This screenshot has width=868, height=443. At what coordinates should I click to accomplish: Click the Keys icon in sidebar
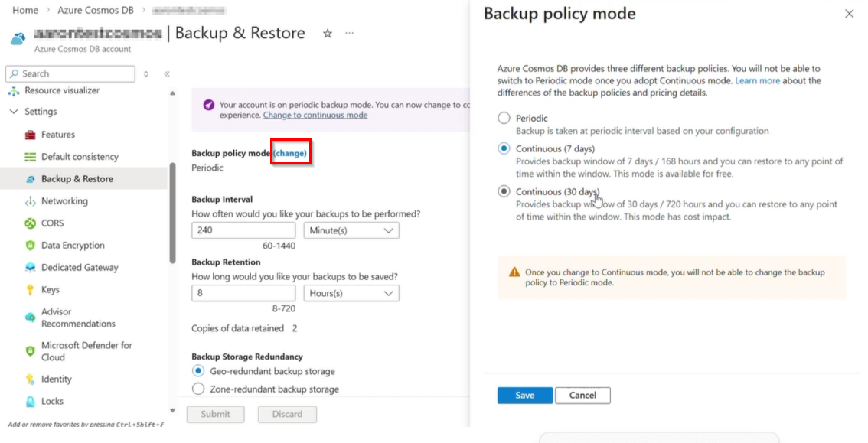31,290
